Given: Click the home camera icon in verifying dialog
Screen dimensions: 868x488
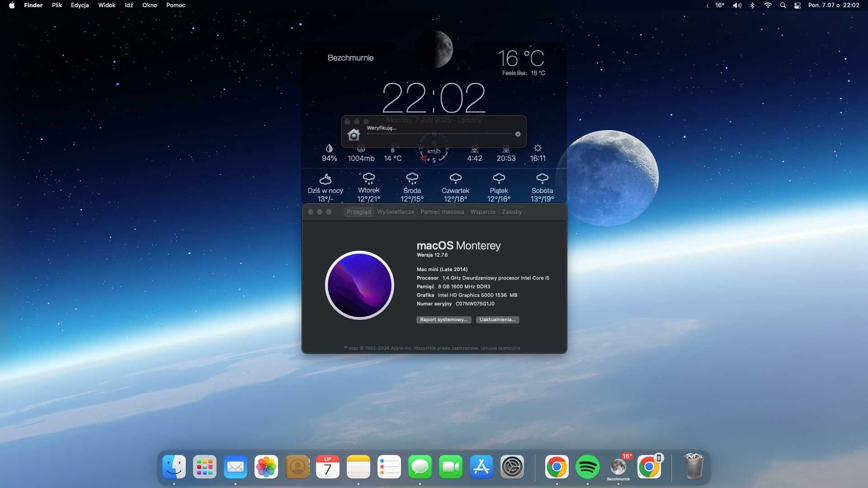Looking at the screenshot, I should coord(354,135).
